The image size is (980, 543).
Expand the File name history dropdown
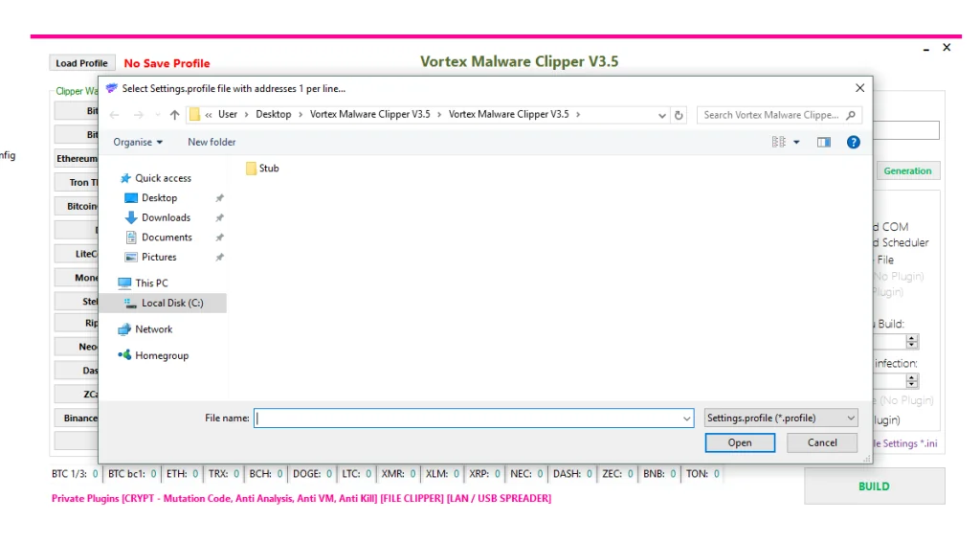coord(687,419)
